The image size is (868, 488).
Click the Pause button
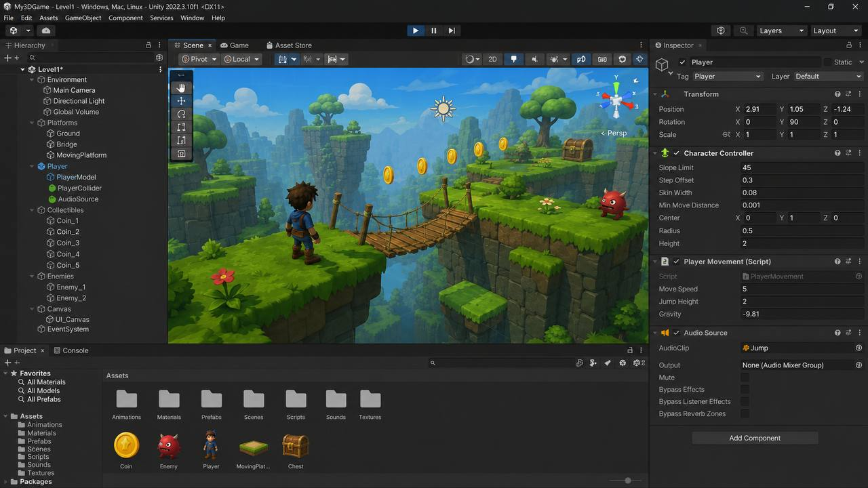click(x=434, y=30)
